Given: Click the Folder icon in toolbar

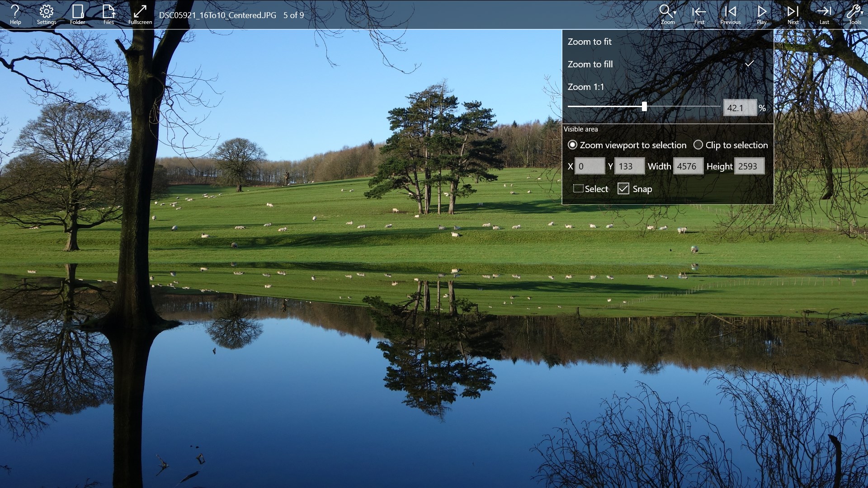Looking at the screenshot, I should 77,14.
